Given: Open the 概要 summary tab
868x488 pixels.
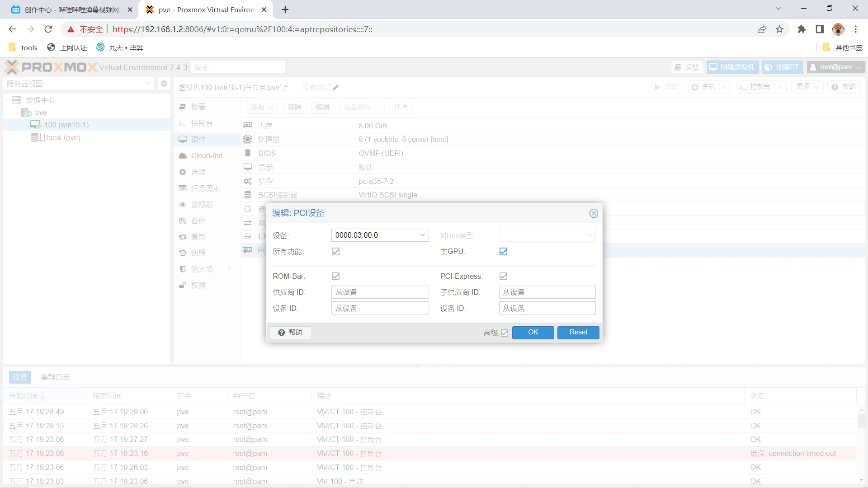Looking at the screenshot, I should (207, 107).
